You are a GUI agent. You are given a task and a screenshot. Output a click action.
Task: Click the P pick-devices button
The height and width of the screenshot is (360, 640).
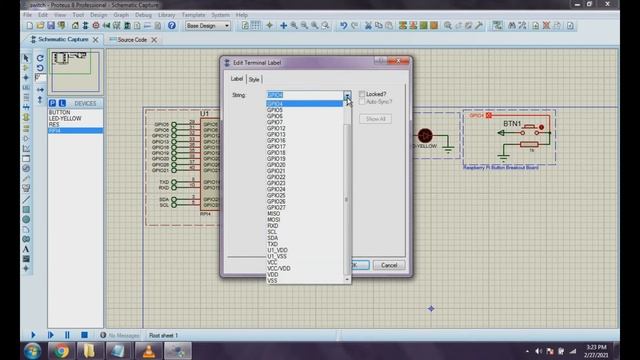(52, 103)
